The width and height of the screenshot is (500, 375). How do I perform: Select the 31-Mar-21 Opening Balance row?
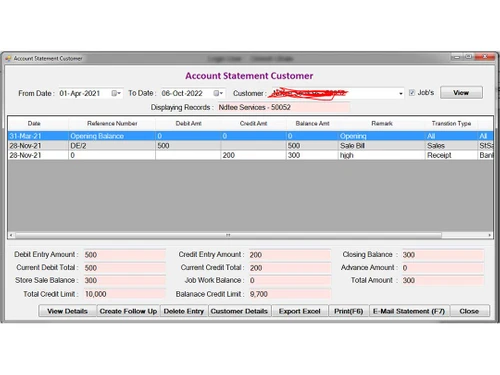(250, 136)
